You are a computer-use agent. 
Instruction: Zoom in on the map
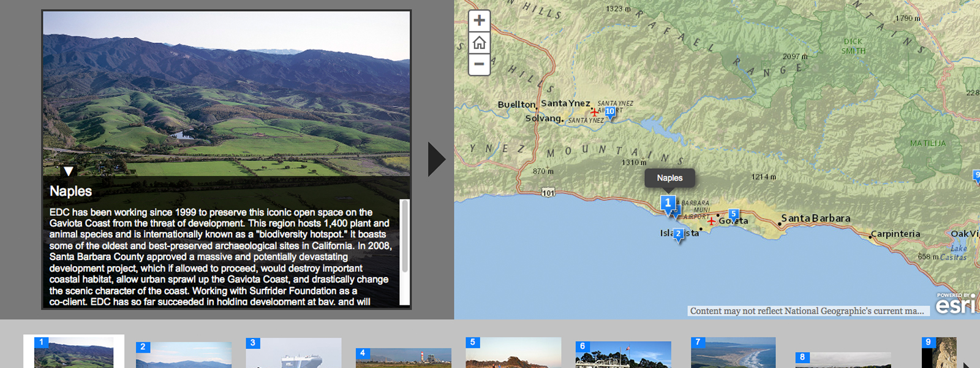point(479,21)
